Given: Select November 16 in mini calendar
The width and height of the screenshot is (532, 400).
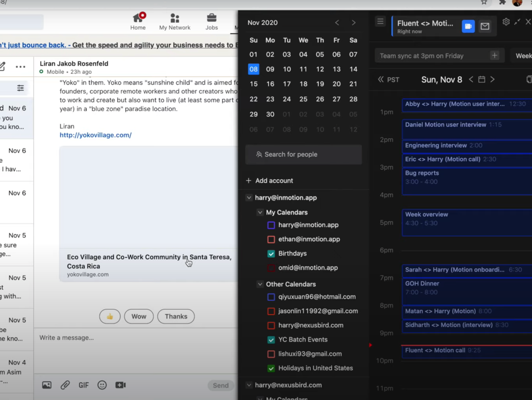Looking at the screenshot, I should pyautogui.click(x=270, y=84).
